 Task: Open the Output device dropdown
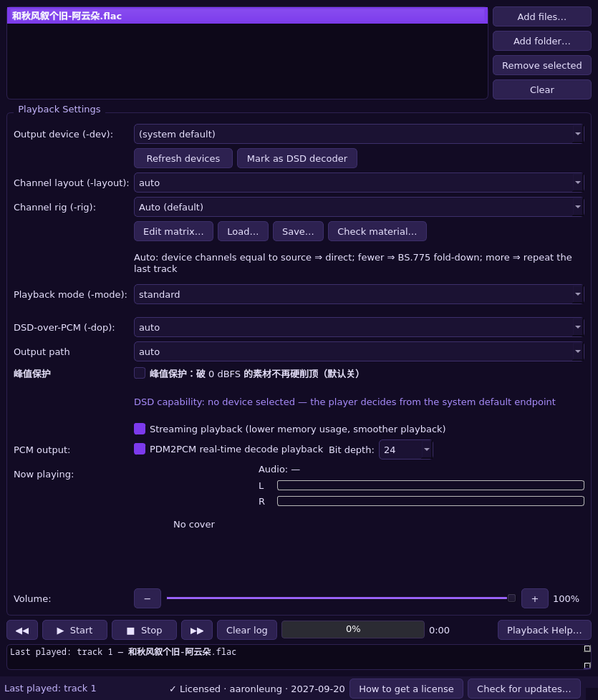click(359, 134)
